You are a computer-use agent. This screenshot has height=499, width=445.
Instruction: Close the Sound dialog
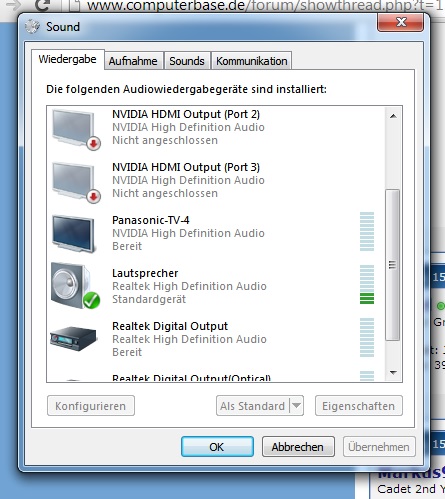401,22
